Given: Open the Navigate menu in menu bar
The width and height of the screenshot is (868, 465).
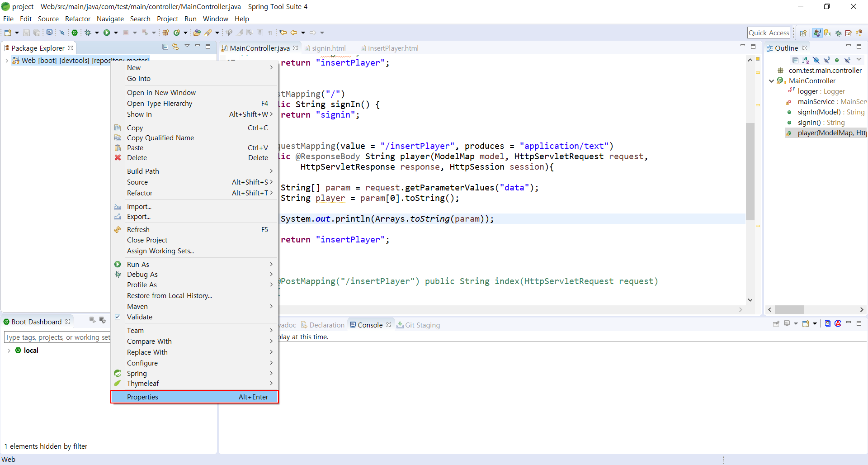Looking at the screenshot, I should click(110, 19).
